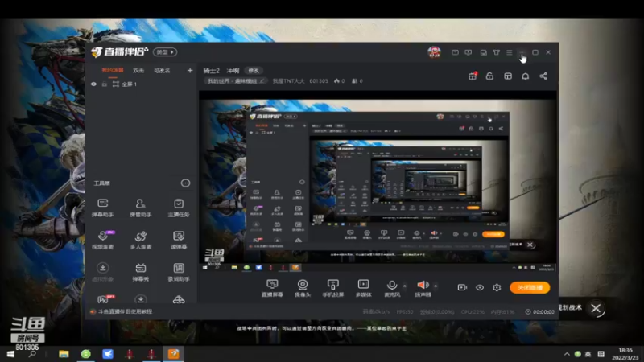Screen dimensions: 644x362
Task: Open the gift box icon with badge
Action: (473, 76)
